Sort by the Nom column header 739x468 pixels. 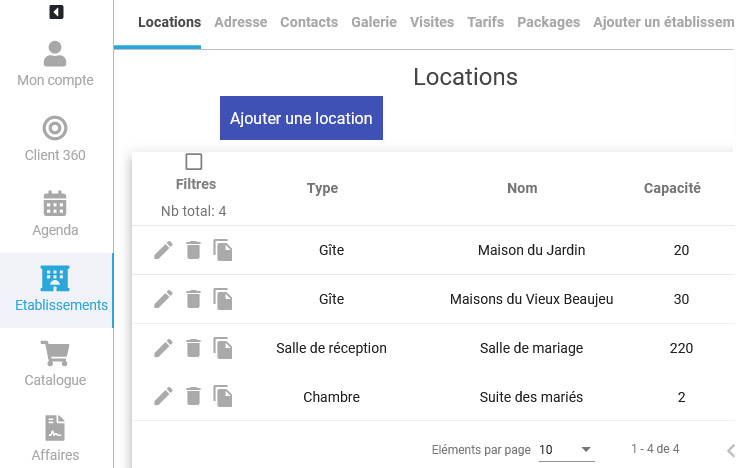(522, 188)
